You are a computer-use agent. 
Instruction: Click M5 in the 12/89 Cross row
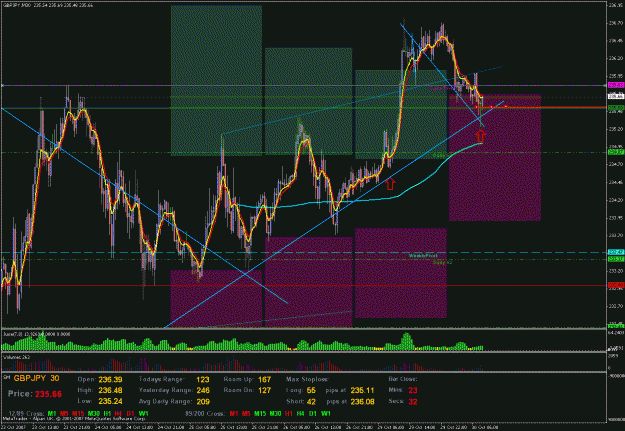coord(64,414)
